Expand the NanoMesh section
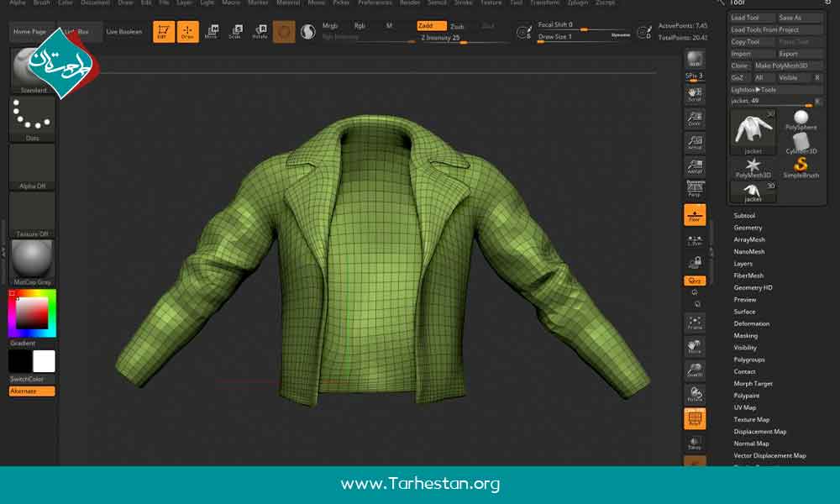Screen dimensions: 840x504 (749, 251)
